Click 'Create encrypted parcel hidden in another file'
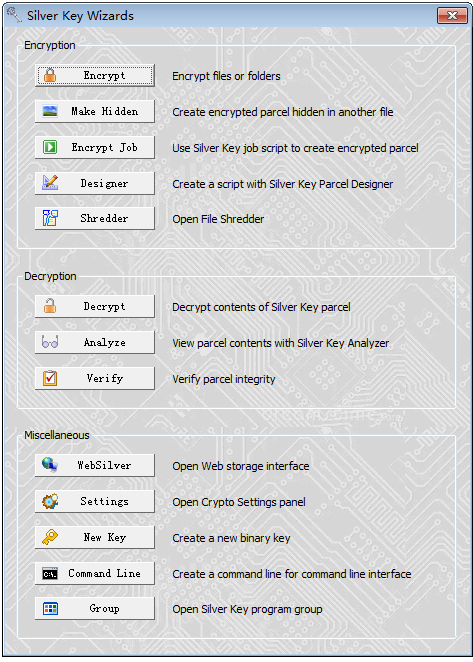 (x=283, y=112)
